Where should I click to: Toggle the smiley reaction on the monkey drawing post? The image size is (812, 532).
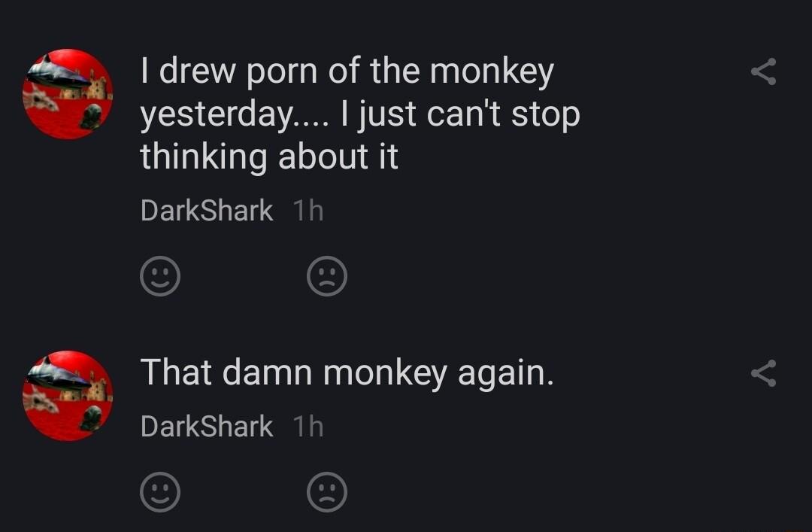pyautogui.click(x=160, y=276)
